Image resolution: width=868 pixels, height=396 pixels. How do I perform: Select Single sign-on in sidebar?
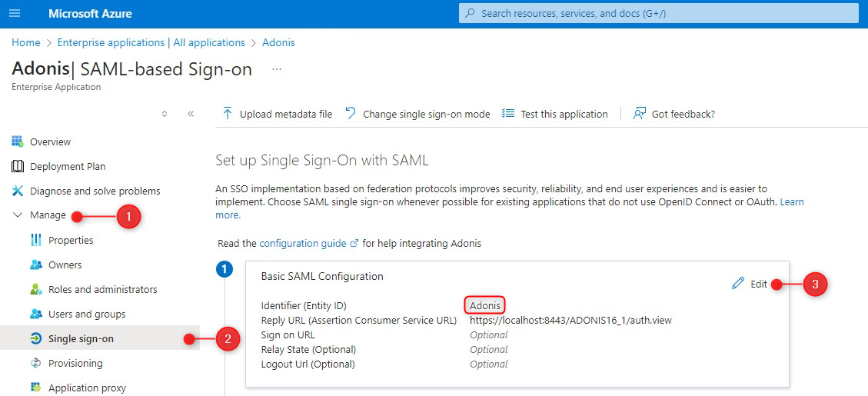coord(81,338)
